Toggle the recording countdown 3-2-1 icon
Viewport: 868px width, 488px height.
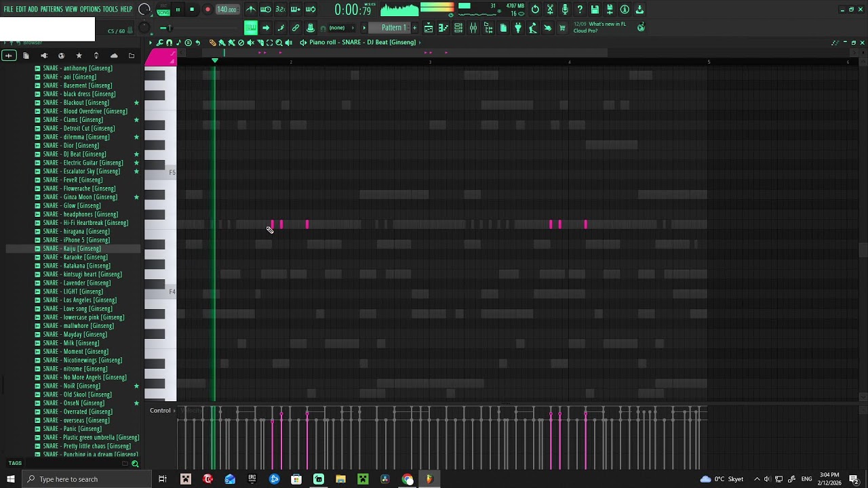(x=281, y=9)
